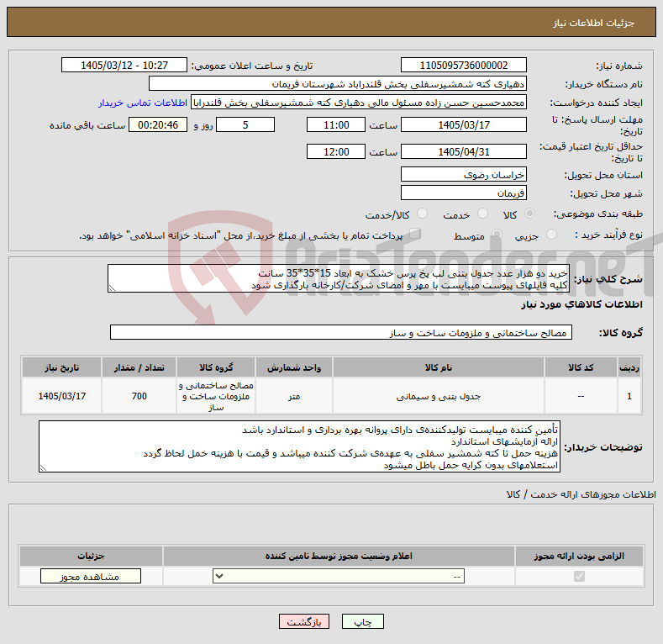Click the اطلاعات کالاهای مورد نیاز heading
Image resolution: width=663 pixels, height=644 pixels.
[581, 304]
